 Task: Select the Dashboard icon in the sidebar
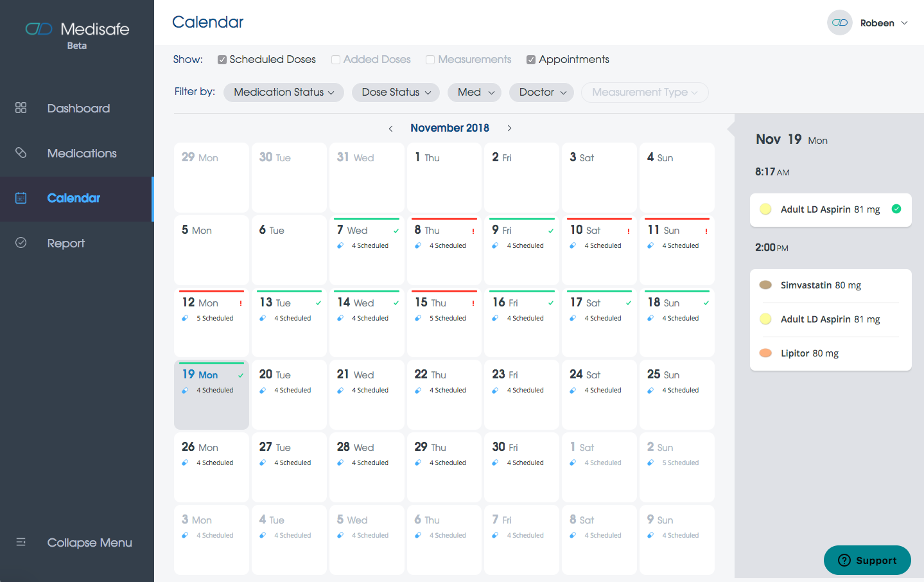pos(21,108)
